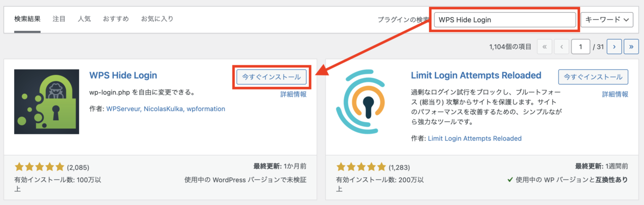Click the plugin search input field
This screenshot has width=644, height=205.
point(505,20)
